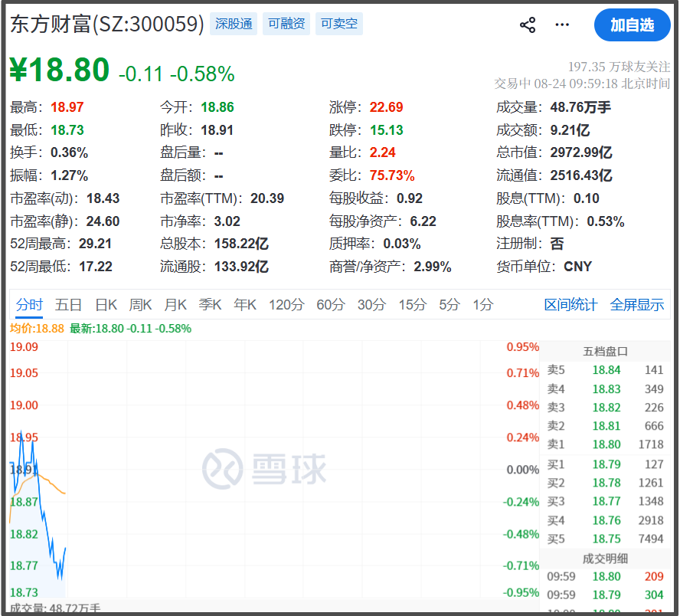Click the 卖3 order row at 18.82
The width and height of the screenshot is (680, 616).
click(606, 408)
